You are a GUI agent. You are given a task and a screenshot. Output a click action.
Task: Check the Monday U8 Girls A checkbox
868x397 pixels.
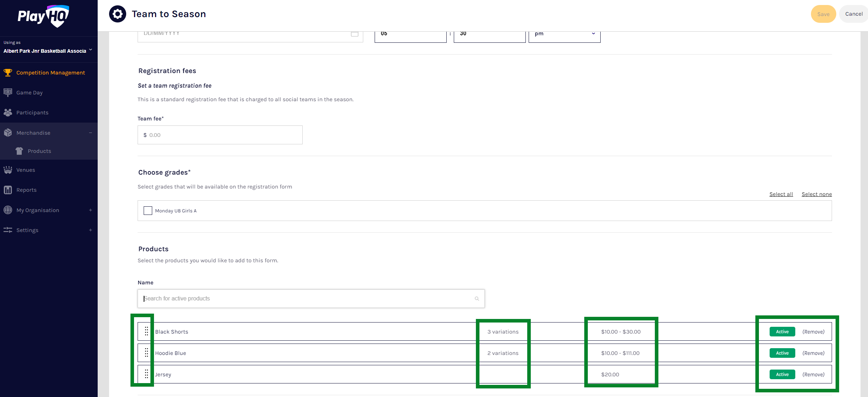[148, 211]
